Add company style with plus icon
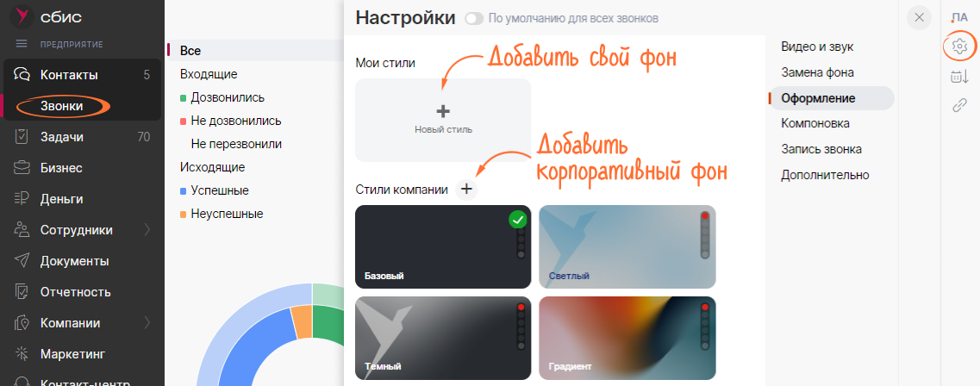Screen dimensions: 980x386 point(466,190)
